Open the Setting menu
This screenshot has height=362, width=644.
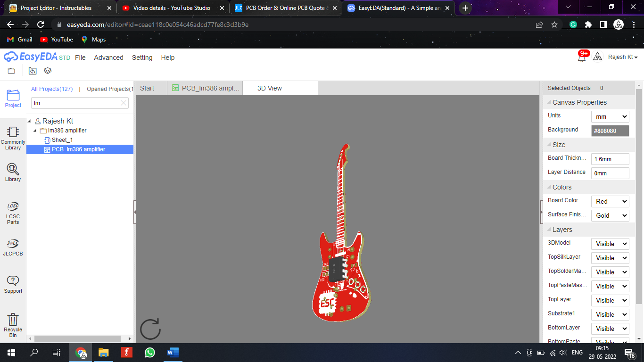(142, 58)
